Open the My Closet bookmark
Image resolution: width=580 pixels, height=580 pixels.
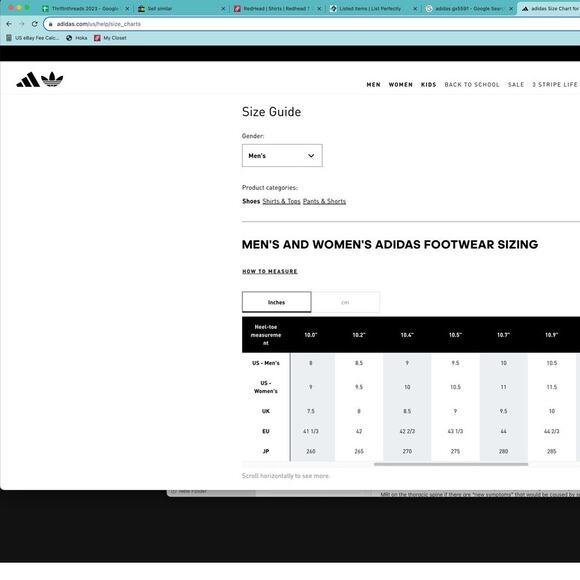click(x=110, y=38)
